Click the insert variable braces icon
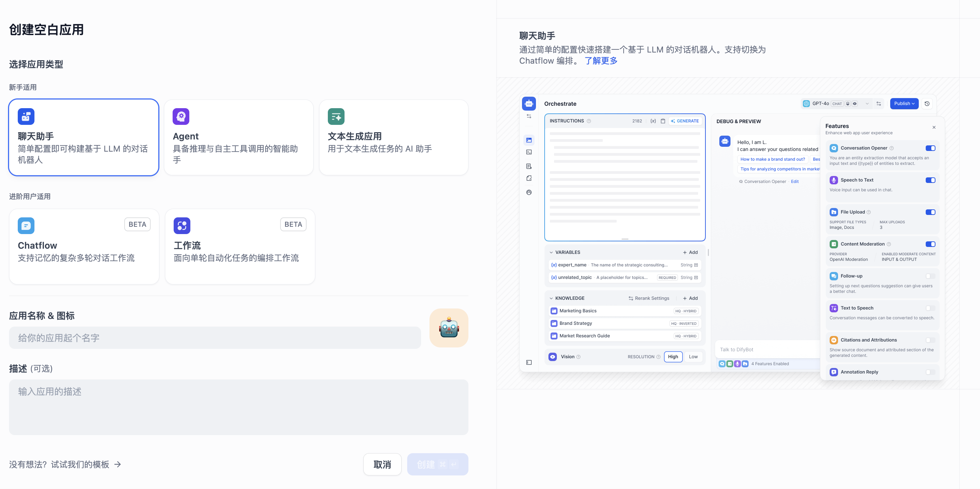Viewport: 980px width, 489px height. (x=653, y=121)
